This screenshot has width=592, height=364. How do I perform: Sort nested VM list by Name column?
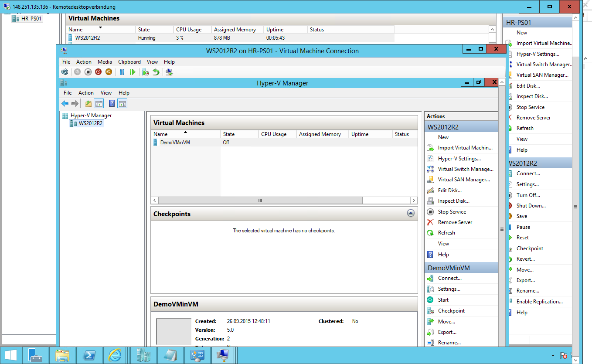186,134
